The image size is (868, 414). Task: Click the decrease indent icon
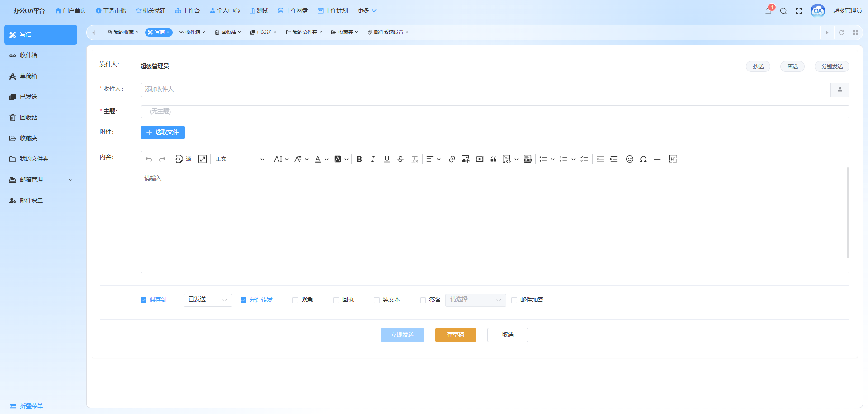tap(600, 159)
